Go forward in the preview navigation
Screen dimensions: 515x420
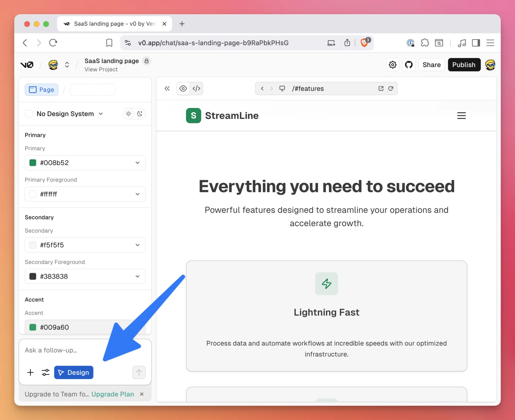coord(272,88)
